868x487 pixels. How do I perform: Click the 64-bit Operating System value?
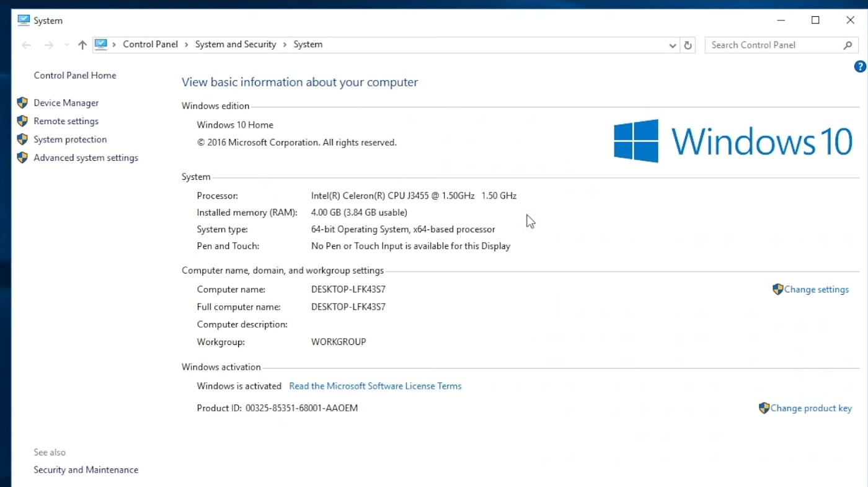pos(403,229)
